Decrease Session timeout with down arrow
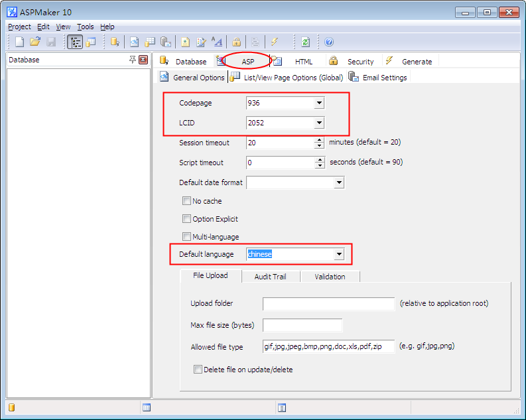Viewport: 526px width, 420px height. tap(319, 145)
